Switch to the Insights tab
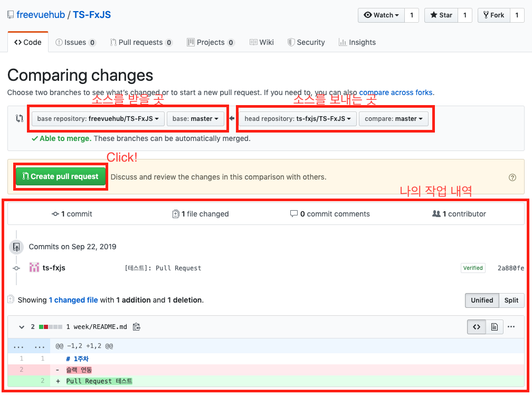 (x=357, y=42)
